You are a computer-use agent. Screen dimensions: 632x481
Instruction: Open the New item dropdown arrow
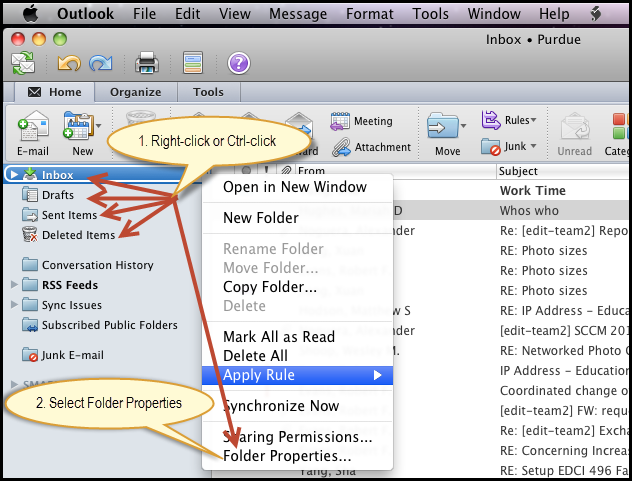click(x=98, y=126)
